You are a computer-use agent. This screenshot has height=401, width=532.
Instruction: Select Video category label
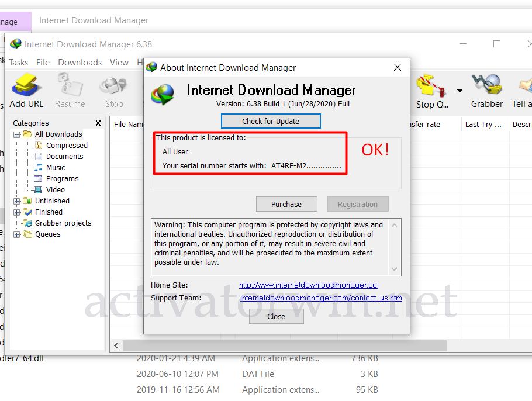pyautogui.click(x=56, y=189)
